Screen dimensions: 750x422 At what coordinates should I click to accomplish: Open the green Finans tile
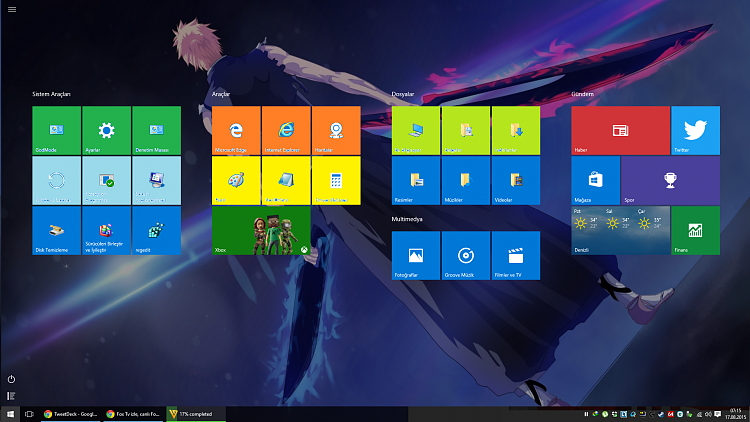(x=695, y=230)
